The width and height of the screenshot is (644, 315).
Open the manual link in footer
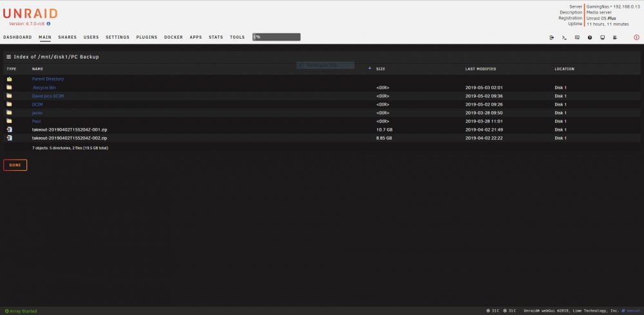point(633,311)
